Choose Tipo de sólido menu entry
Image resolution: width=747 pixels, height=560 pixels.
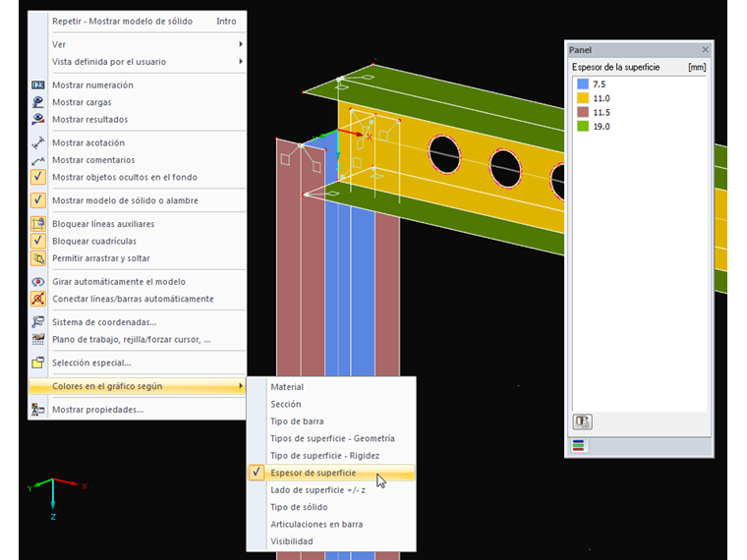[x=299, y=507]
